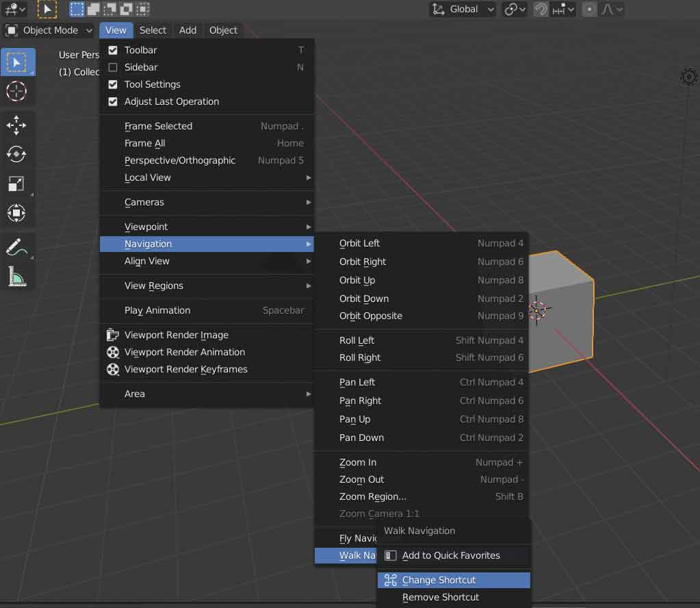Click the proportional editing circle icon
Image resolution: width=700 pixels, height=608 pixels.
[x=589, y=10]
